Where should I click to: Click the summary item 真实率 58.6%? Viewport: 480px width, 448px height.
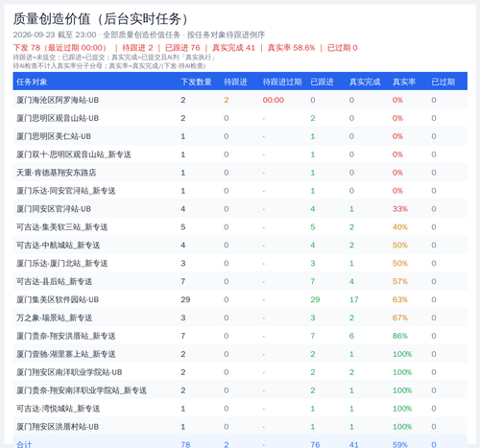click(291, 48)
